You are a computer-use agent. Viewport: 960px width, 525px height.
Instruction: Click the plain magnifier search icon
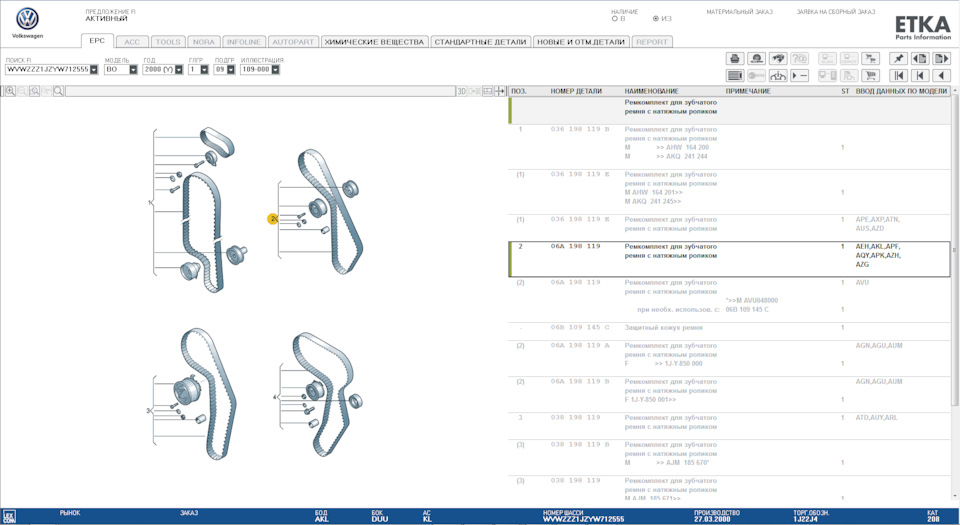58,91
